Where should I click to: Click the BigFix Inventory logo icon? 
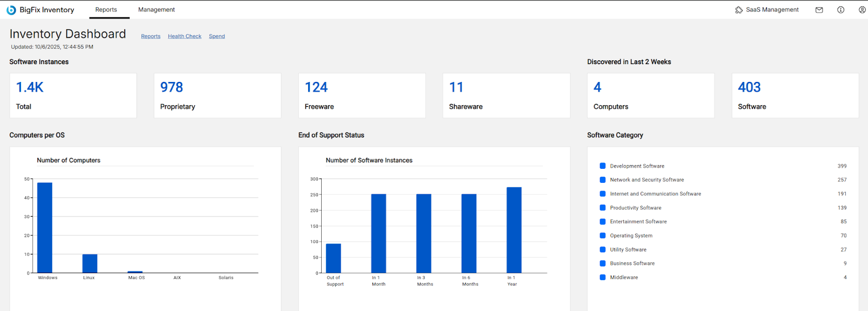pyautogui.click(x=11, y=10)
